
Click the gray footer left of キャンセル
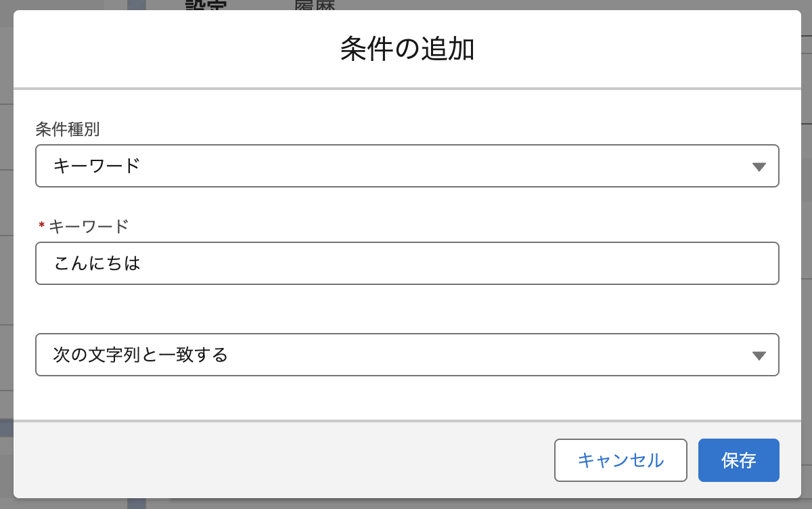[271, 460]
